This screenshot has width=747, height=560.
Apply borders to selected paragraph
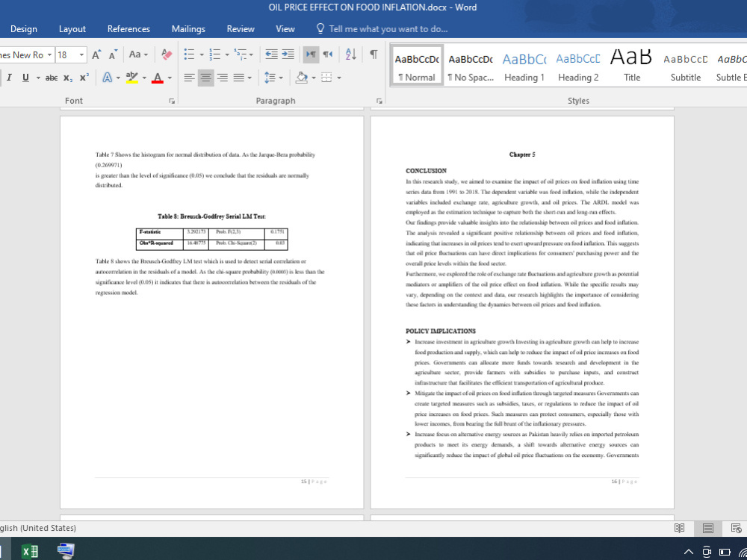pos(326,78)
